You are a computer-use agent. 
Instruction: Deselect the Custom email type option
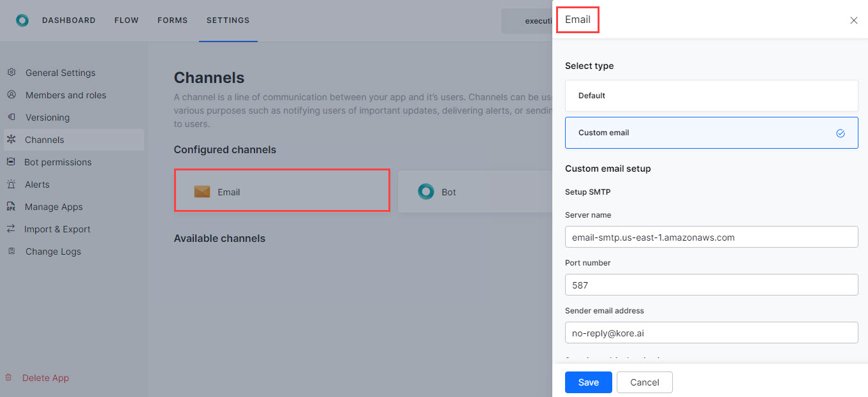[x=711, y=132]
